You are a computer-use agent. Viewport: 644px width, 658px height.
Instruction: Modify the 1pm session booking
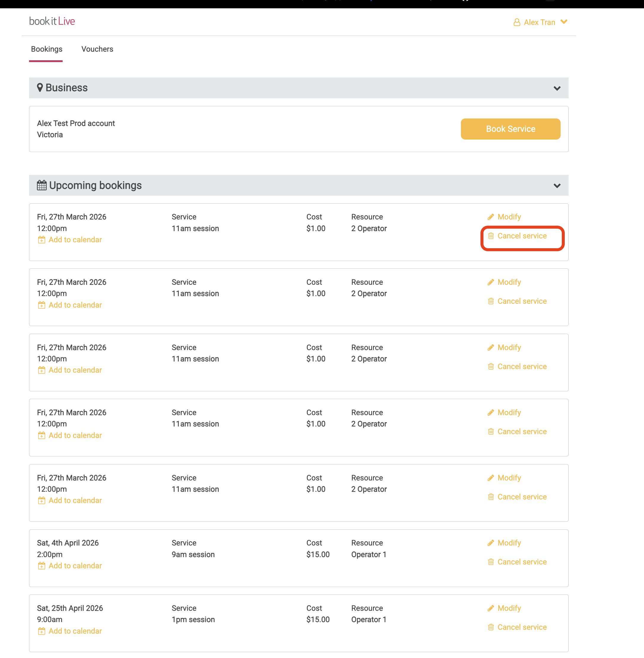[509, 608]
